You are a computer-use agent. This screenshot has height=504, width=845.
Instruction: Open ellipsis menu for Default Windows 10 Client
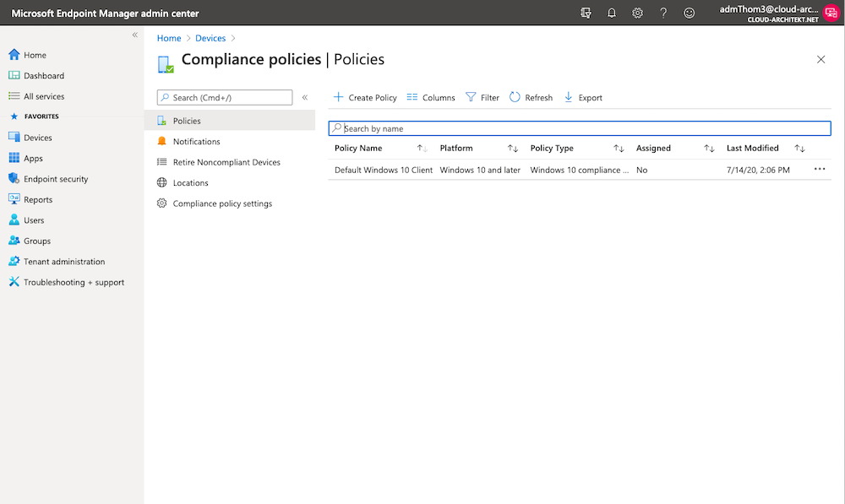click(820, 169)
